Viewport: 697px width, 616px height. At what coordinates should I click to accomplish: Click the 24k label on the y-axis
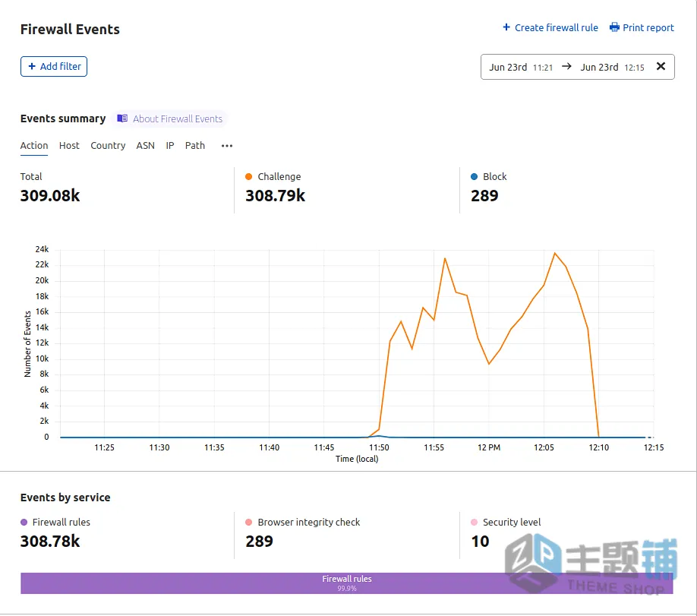[x=43, y=249]
